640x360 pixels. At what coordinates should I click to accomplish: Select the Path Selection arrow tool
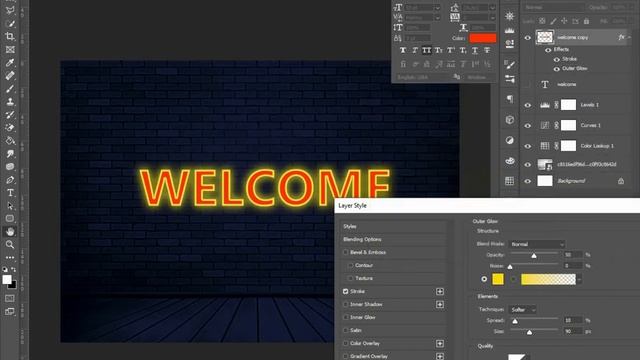point(10,206)
